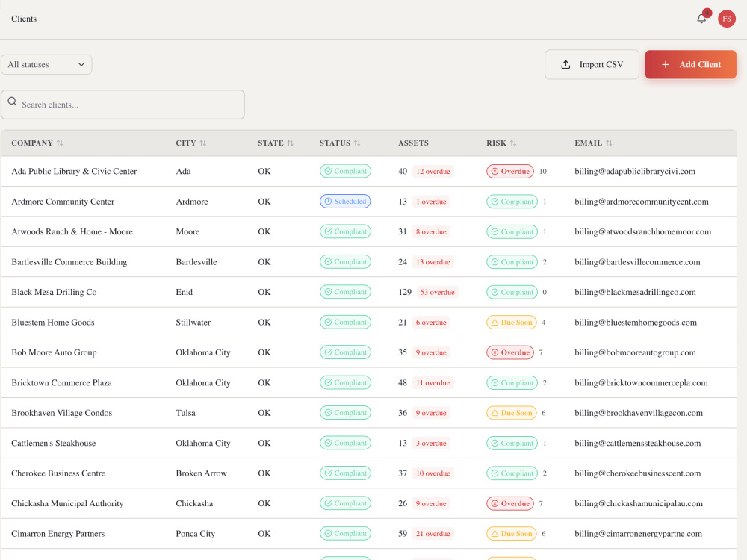The image size is (747, 560).
Task: Click the Compliant status badge for Black Mesa Drilling
Action: [345, 292]
